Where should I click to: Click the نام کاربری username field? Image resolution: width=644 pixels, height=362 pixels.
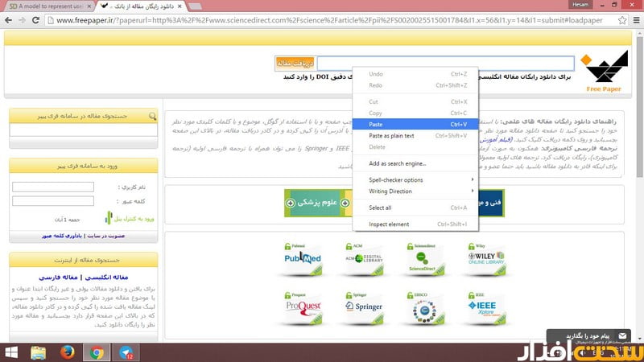(53, 187)
